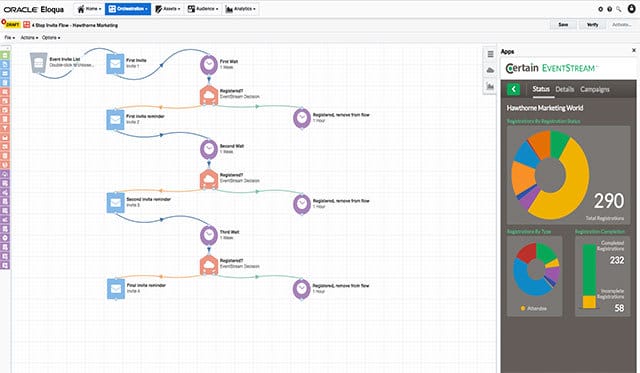
Task: Switch to the Campaigns tab
Action: [x=595, y=89]
